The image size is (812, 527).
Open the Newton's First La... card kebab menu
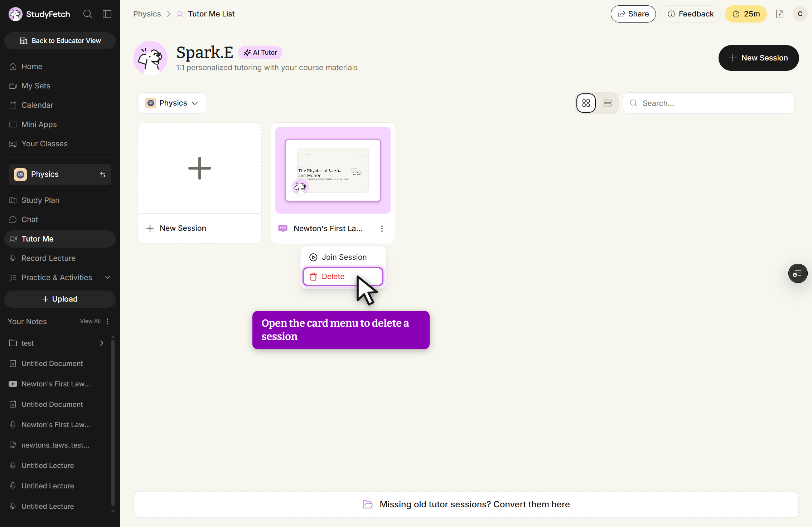click(x=382, y=229)
